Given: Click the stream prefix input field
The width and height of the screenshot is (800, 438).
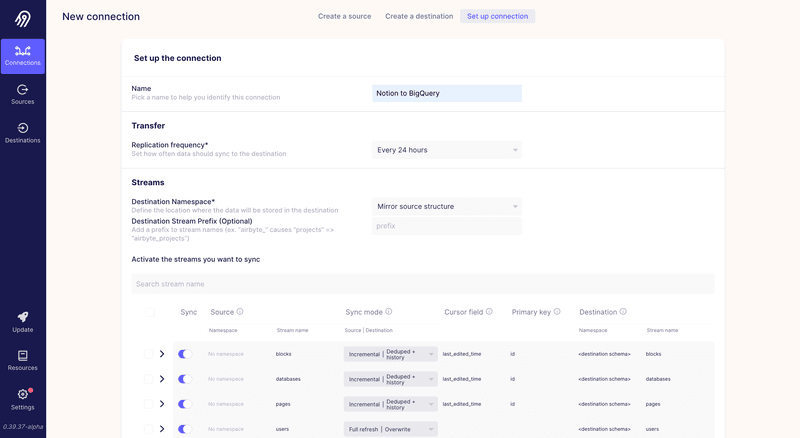Looking at the screenshot, I should pos(447,226).
